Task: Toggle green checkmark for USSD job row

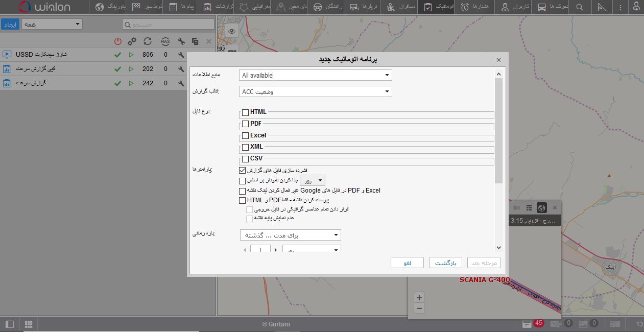Action: pyautogui.click(x=117, y=54)
